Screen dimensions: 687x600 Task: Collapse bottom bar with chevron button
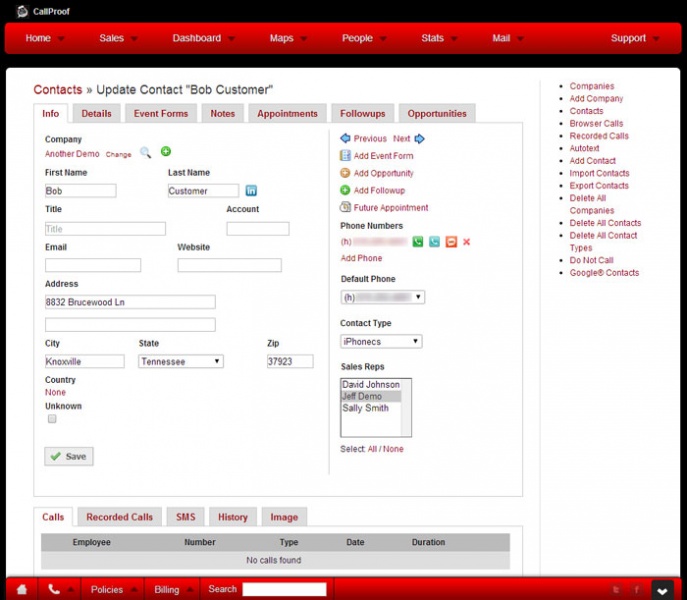pos(662,590)
